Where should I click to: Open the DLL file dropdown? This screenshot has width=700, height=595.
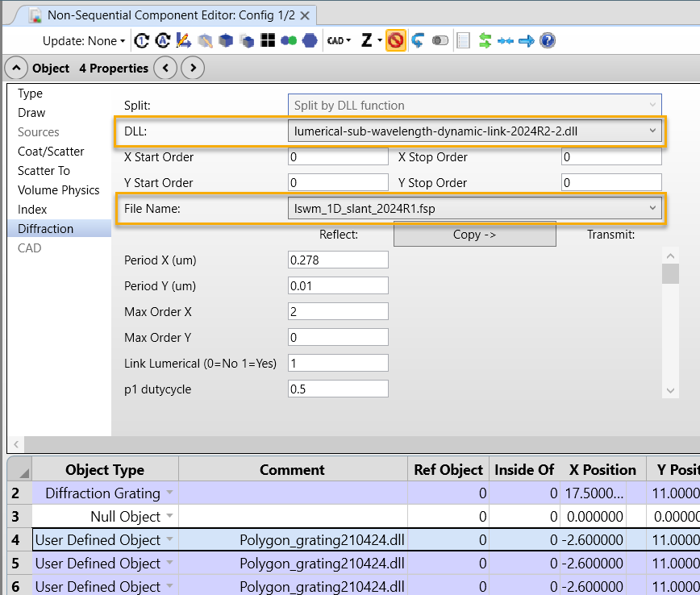pyautogui.click(x=474, y=131)
